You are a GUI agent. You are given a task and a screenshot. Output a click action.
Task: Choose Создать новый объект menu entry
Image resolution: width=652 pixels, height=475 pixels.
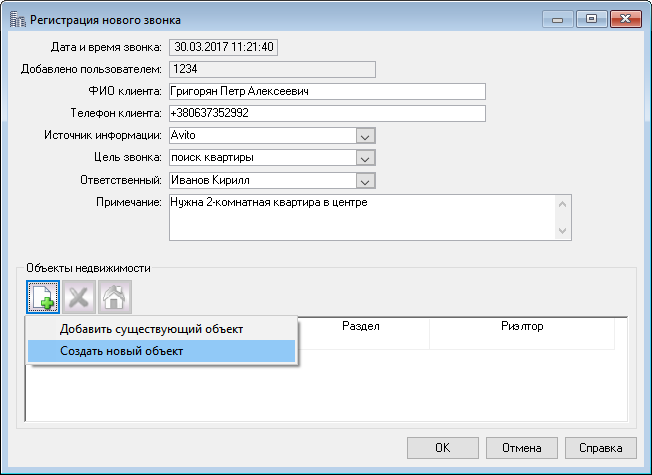click(161, 351)
